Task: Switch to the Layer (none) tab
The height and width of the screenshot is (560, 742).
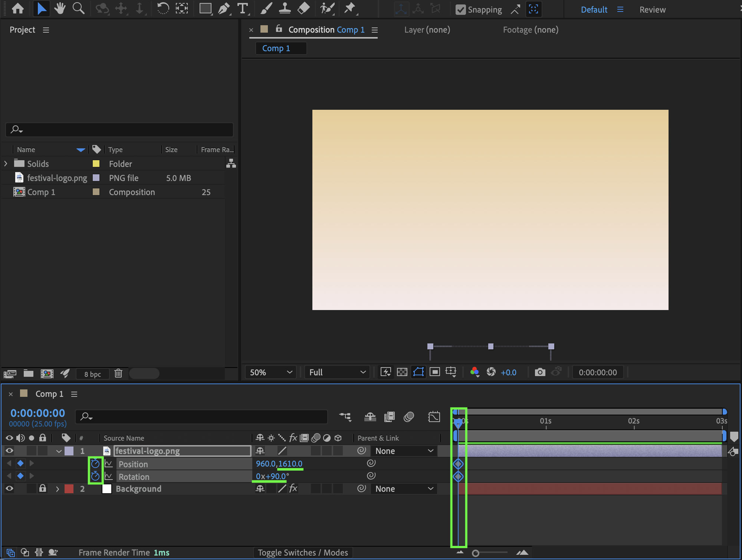Action: pos(427,30)
